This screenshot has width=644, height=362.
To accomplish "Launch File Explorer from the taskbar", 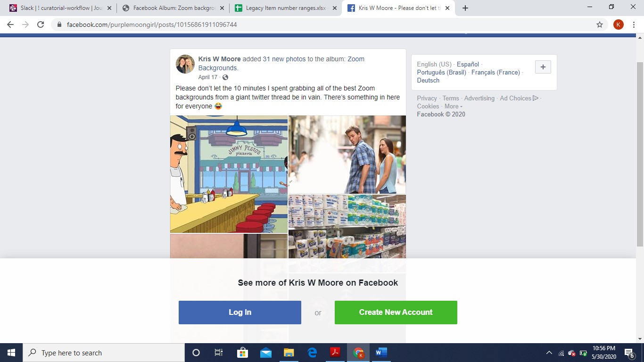I will coord(289,353).
